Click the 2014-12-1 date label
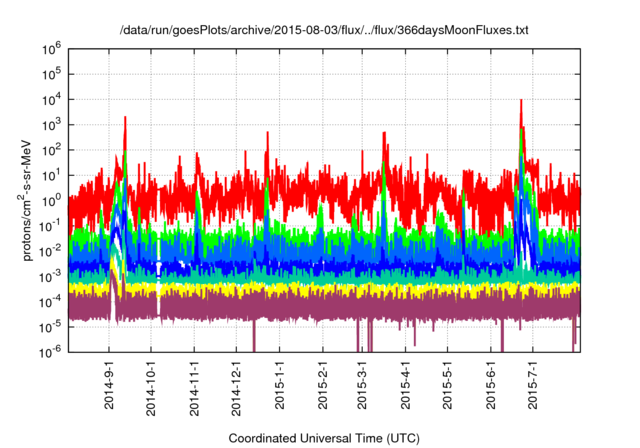Viewport: 640px width, 448px height. pos(236,388)
